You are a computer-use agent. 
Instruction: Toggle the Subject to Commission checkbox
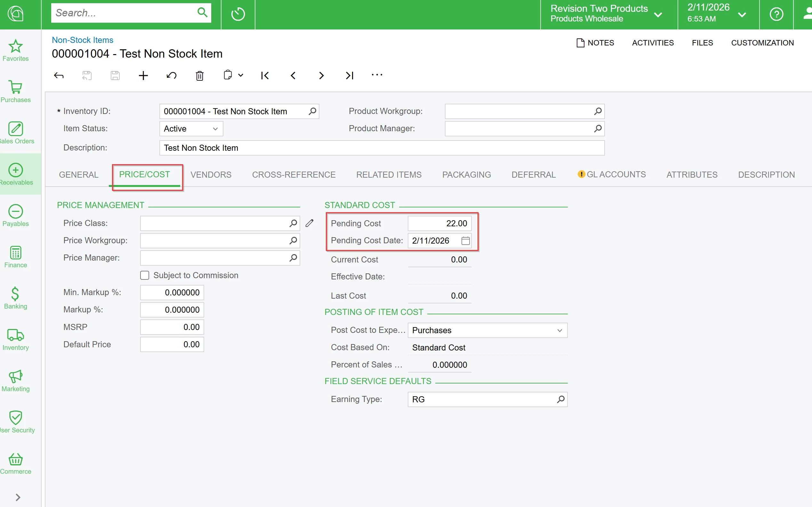point(145,275)
